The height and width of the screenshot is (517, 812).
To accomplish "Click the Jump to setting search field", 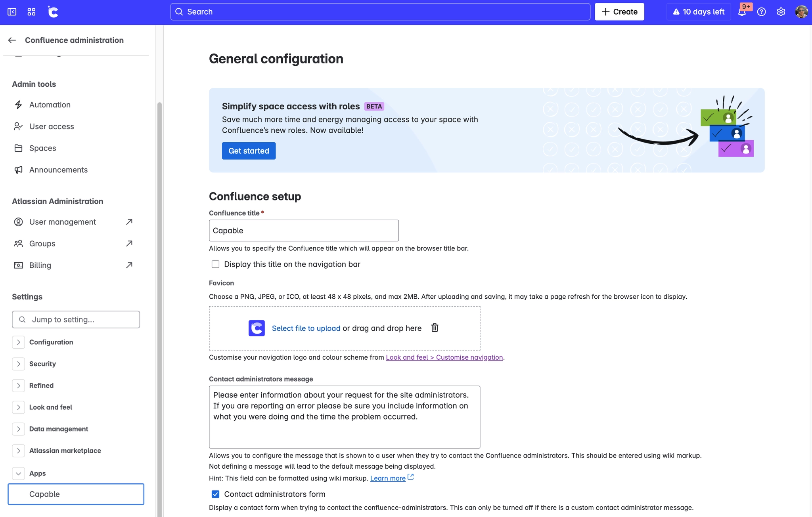I will point(76,319).
